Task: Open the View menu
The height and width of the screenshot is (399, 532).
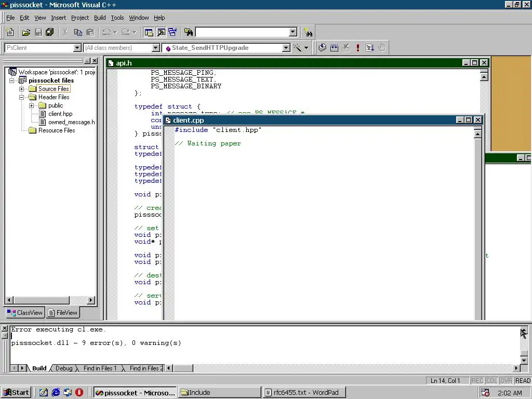Action: pyautogui.click(x=40, y=18)
